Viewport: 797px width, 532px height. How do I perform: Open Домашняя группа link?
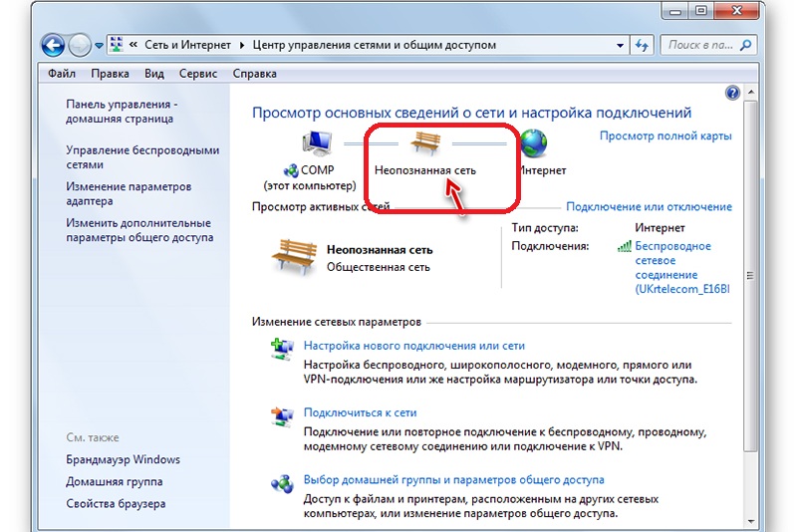click(x=115, y=482)
